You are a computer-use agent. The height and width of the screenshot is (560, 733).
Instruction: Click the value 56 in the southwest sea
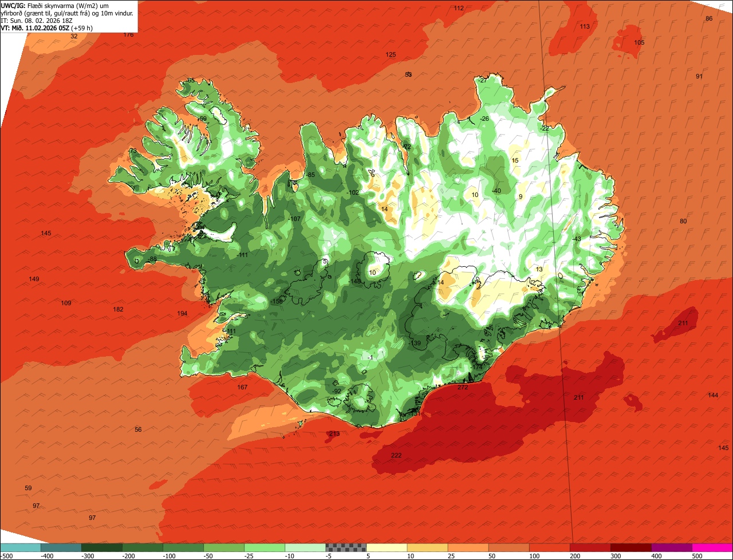138,430
